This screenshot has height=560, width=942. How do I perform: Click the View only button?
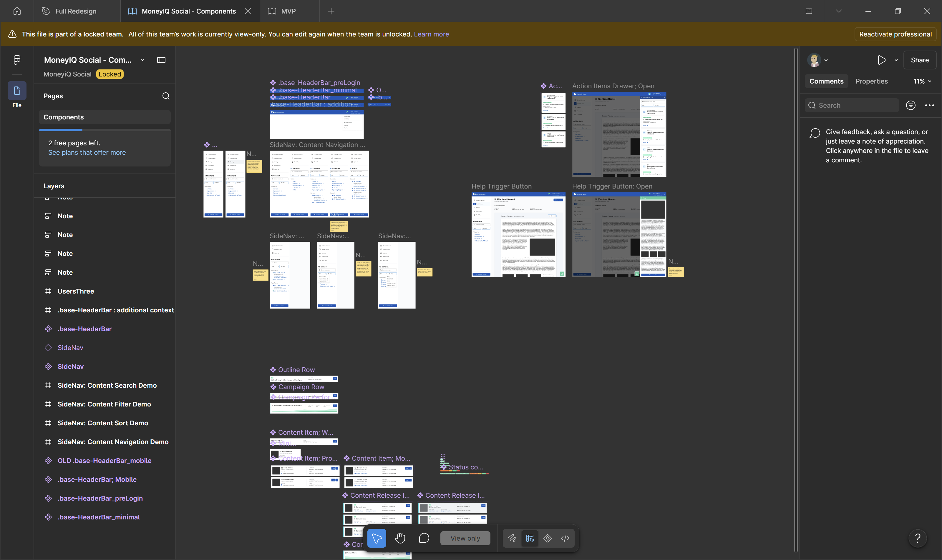pyautogui.click(x=465, y=538)
